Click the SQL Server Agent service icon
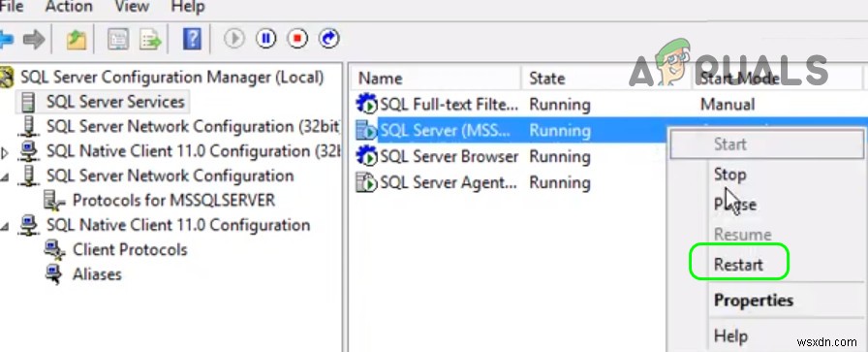The width and height of the screenshot is (868, 352). [366, 182]
